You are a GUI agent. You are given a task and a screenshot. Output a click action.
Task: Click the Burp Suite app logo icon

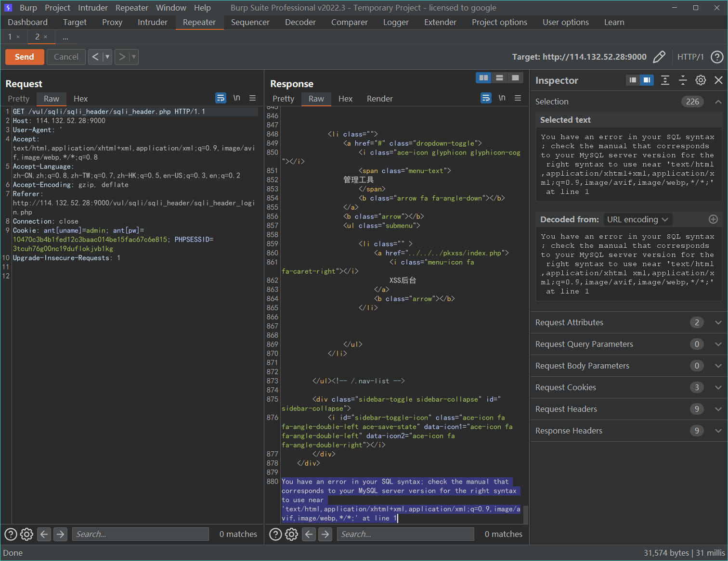tap(8, 8)
